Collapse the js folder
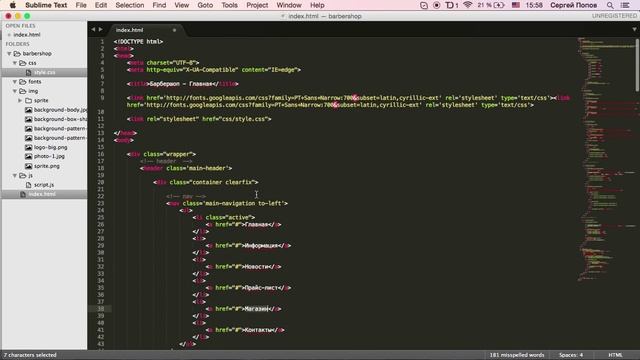The image size is (640, 360). [15, 176]
